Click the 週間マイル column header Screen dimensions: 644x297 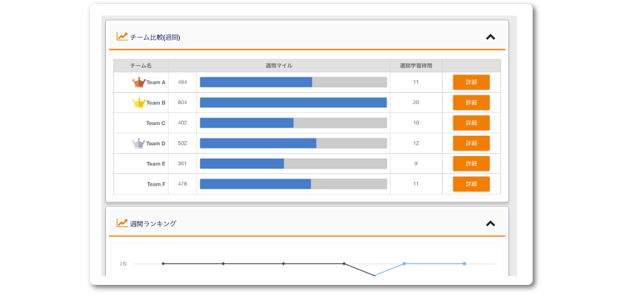click(x=279, y=66)
